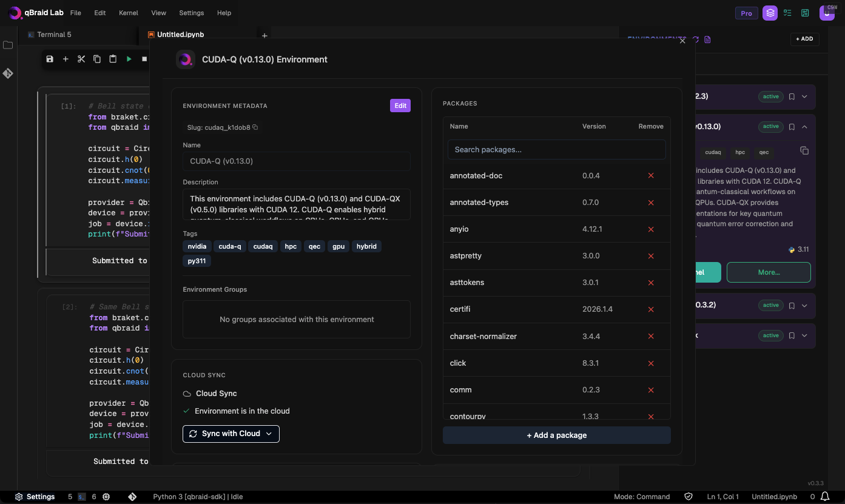Copy the slug cudaq_k1dob8
Viewport: 845px width, 504px height.
[x=255, y=127]
